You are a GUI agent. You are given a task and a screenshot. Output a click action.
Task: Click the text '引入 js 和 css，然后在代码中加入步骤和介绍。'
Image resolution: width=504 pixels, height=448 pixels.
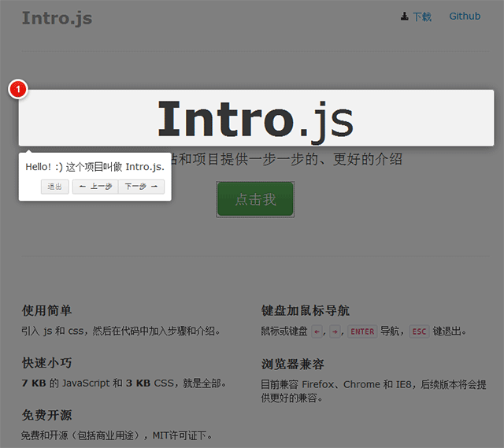coord(120,331)
